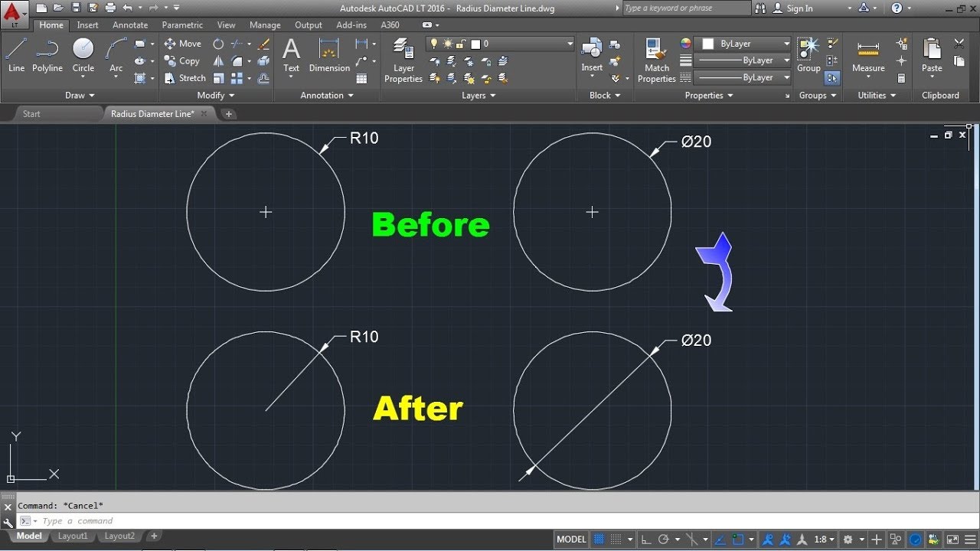The image size is (980, 551).
Task: Start the Dimension tool
Action: click(x=329, y=56)
